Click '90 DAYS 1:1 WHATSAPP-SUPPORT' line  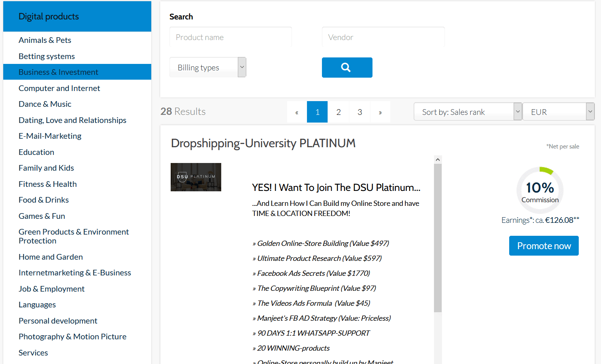[x=311, y=333]
